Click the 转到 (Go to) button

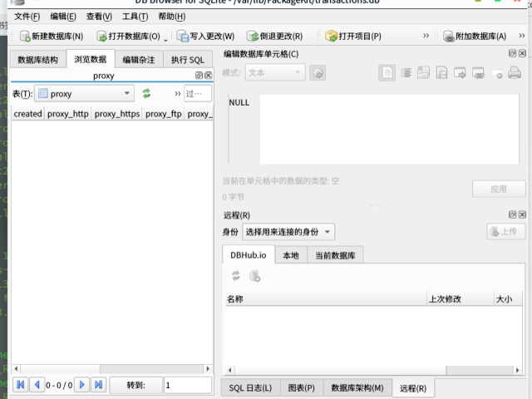(x=135, y=385)
